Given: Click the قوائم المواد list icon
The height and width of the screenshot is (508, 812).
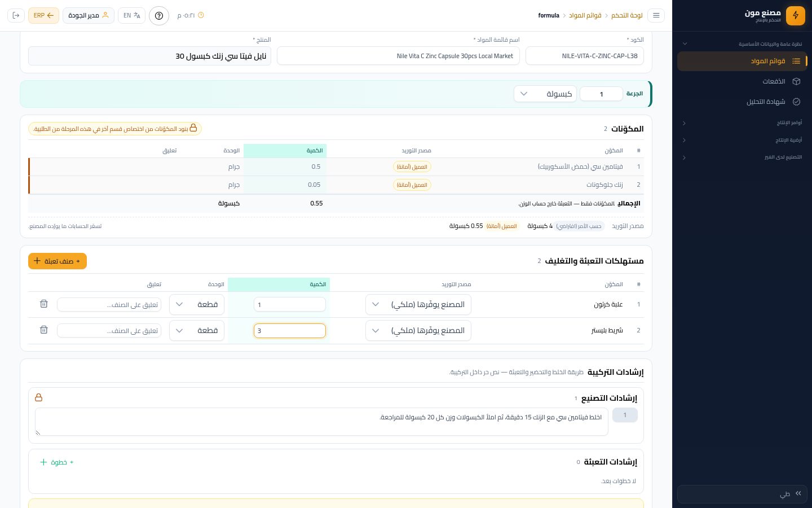Looking at the screenshot, I should pos(796,61).
